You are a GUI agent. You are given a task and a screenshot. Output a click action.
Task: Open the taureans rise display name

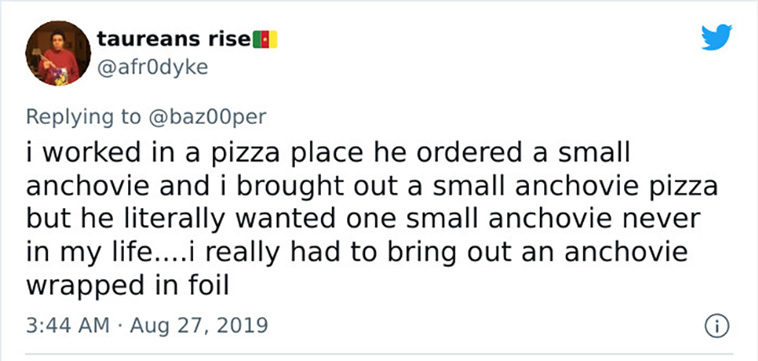[x=173, y=39]
